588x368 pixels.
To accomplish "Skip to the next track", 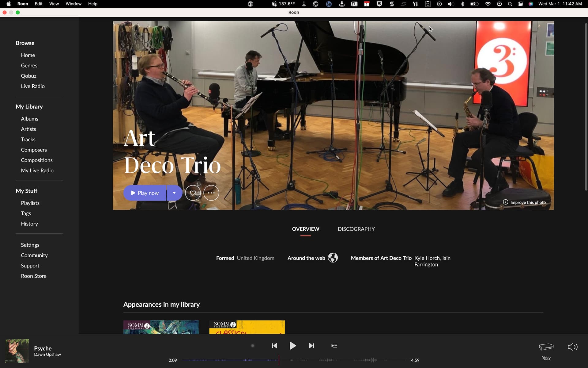I will [311, 346].
